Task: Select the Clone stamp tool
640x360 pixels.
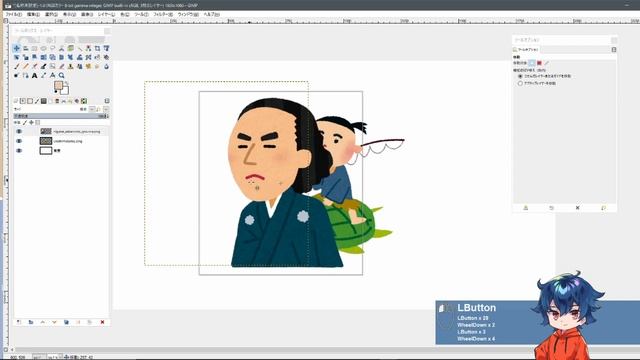Action: [x=71, y=67]
